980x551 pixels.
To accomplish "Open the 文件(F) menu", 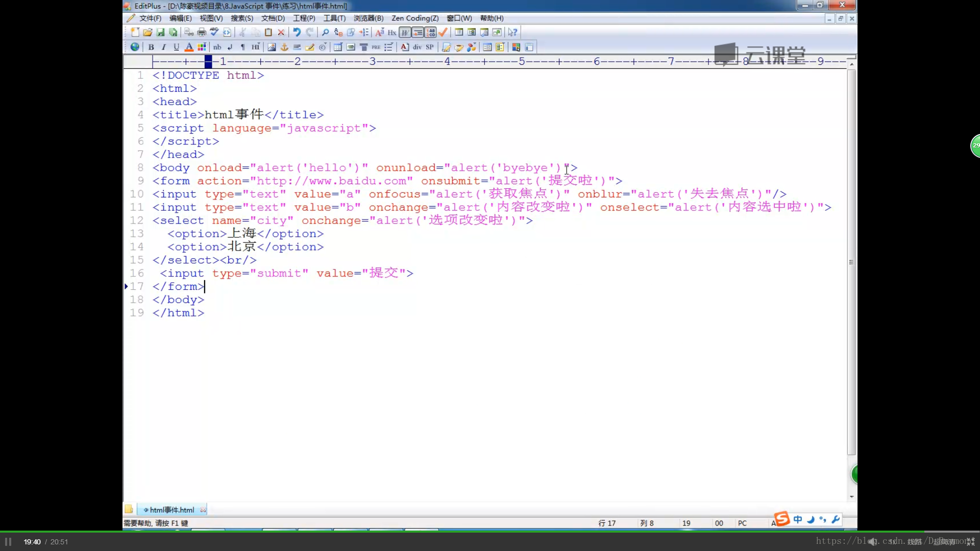I will 150,18.
